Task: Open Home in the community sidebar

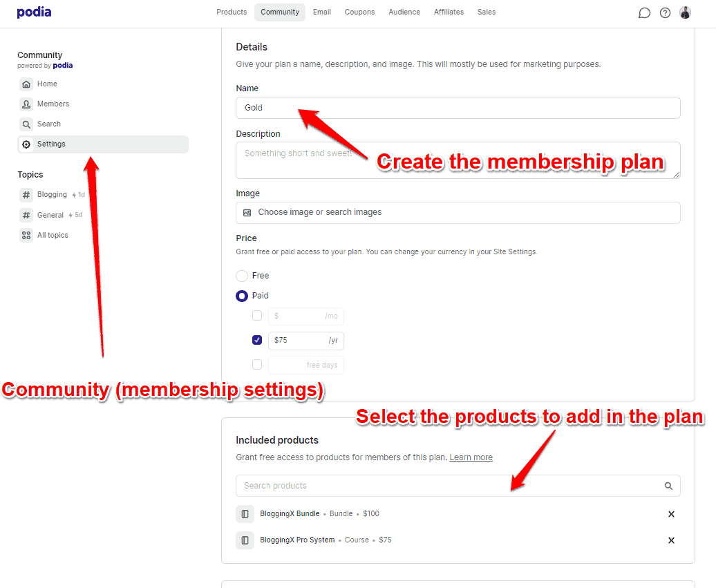Action: (48, 84)
